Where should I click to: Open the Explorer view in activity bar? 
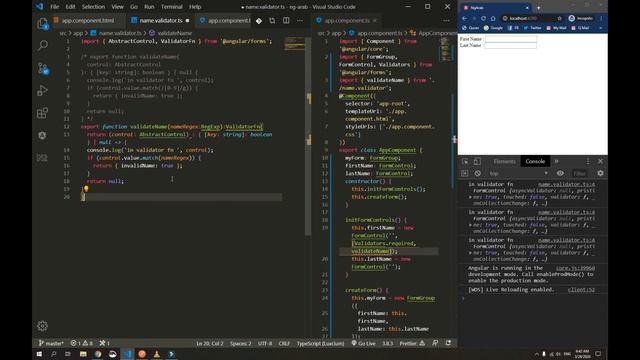42,24
